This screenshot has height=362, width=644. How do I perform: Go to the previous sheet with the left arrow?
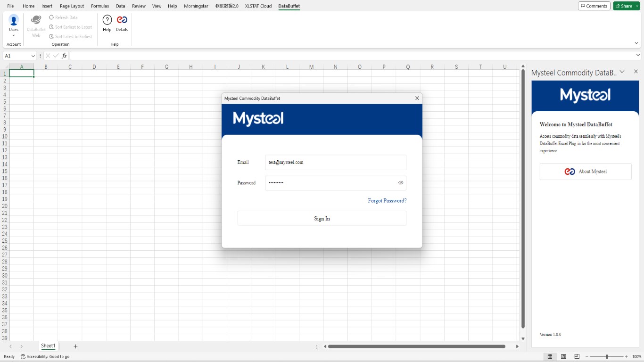(11, 346)
